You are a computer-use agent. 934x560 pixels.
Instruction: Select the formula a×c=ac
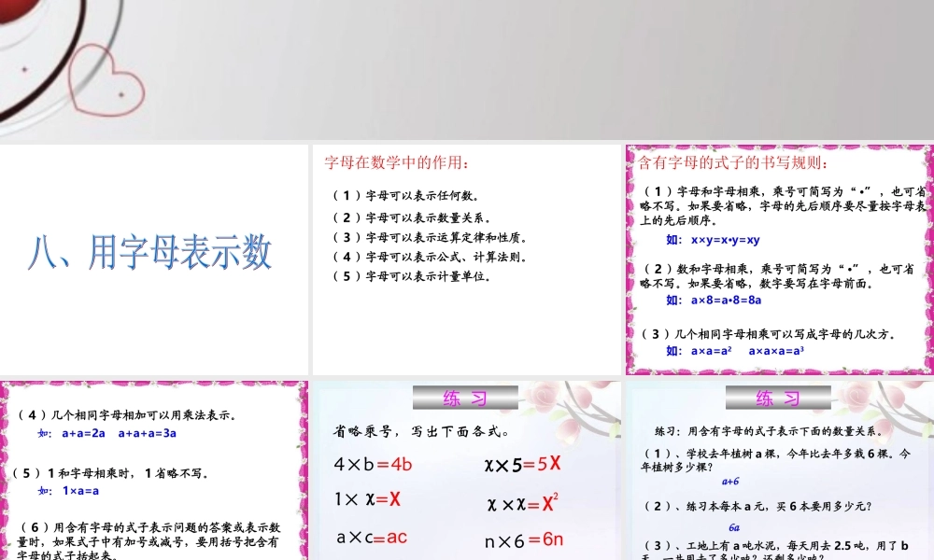(x=374, y=538)
